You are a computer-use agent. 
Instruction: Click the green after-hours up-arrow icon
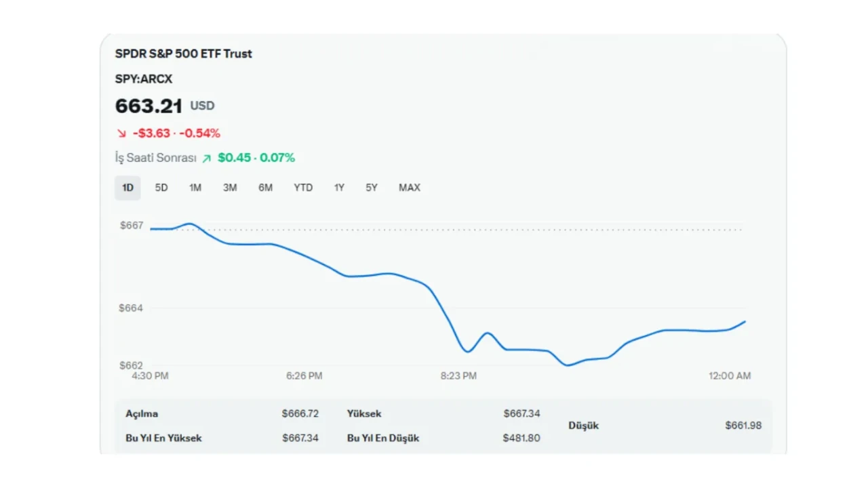point(207,159)
